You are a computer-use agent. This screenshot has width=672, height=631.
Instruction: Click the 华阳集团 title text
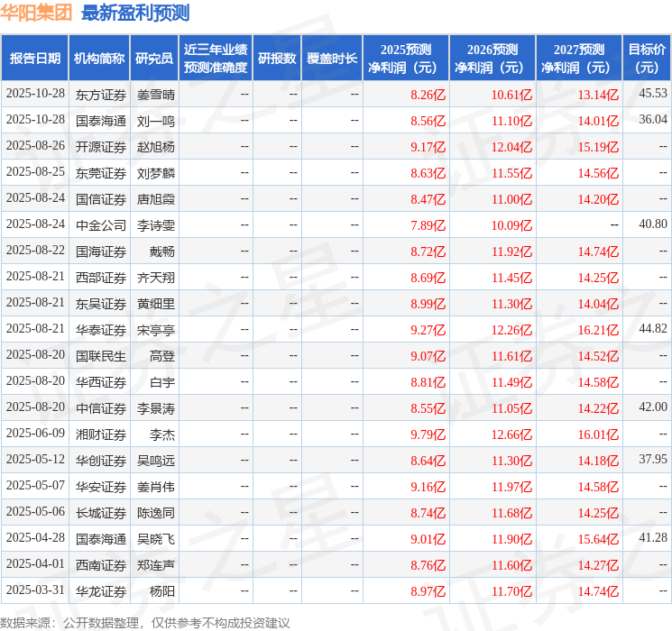[x=36, y=13]
